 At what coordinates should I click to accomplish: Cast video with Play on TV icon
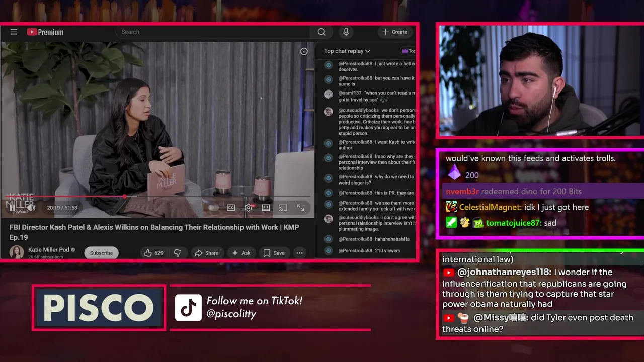(x=283, y=207)
